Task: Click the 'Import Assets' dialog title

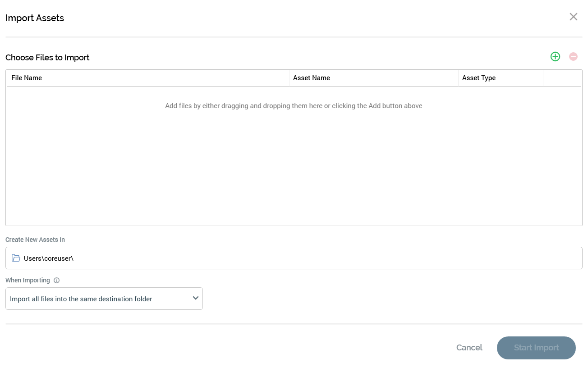Action: (x=35, y=18)
